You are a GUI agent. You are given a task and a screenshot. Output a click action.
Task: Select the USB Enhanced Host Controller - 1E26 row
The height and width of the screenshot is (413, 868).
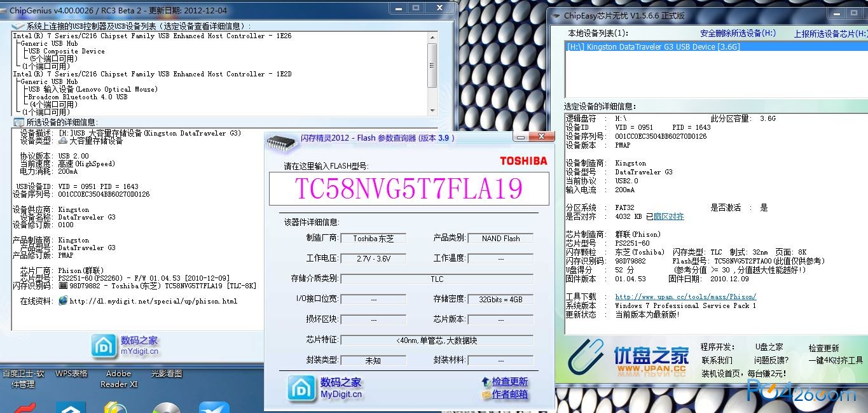click(x=152, y=36)
